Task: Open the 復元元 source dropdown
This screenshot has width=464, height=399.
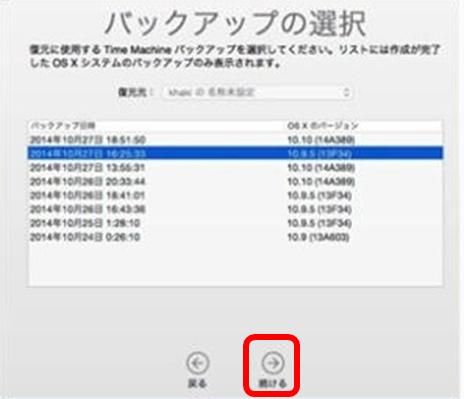Action: tap(257, 92)
